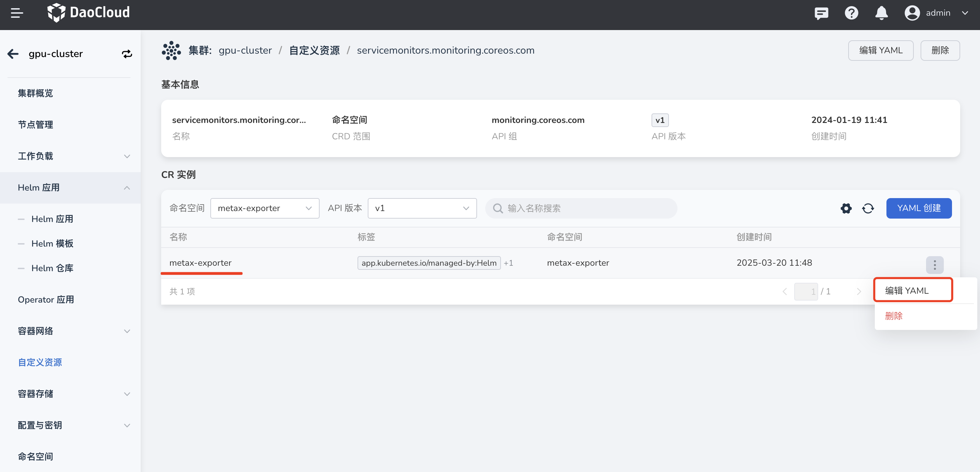Open the metax-exporter instance link

[x=200, y=263]
